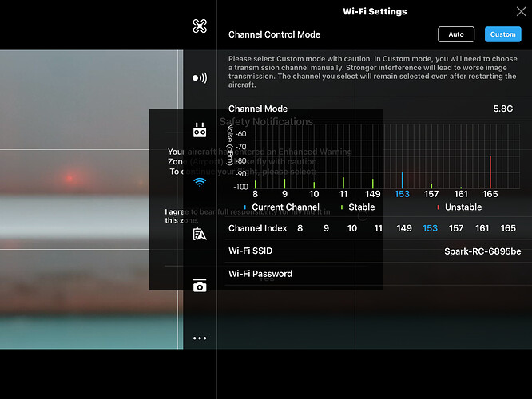Image resolution: width=532 pixels, height=399 pixels.
Task: Open the Wi-Fi Password row
Action: [x=375, y=274]
